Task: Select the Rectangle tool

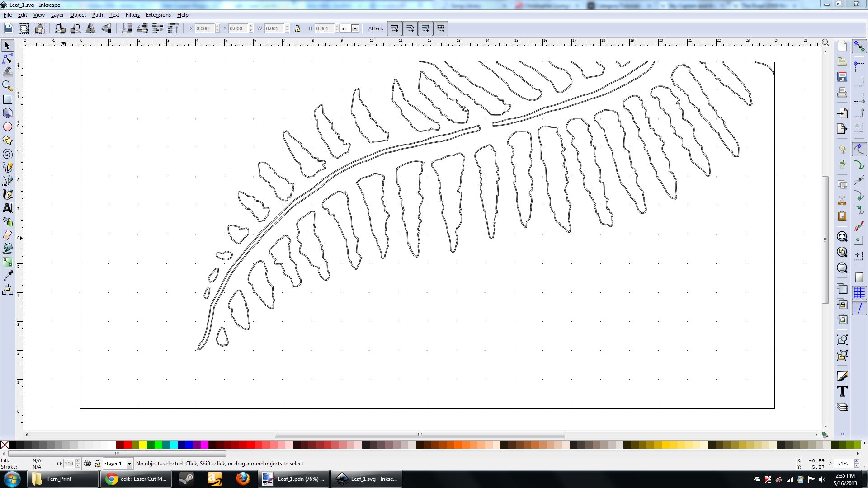Action: coord(8,99)
